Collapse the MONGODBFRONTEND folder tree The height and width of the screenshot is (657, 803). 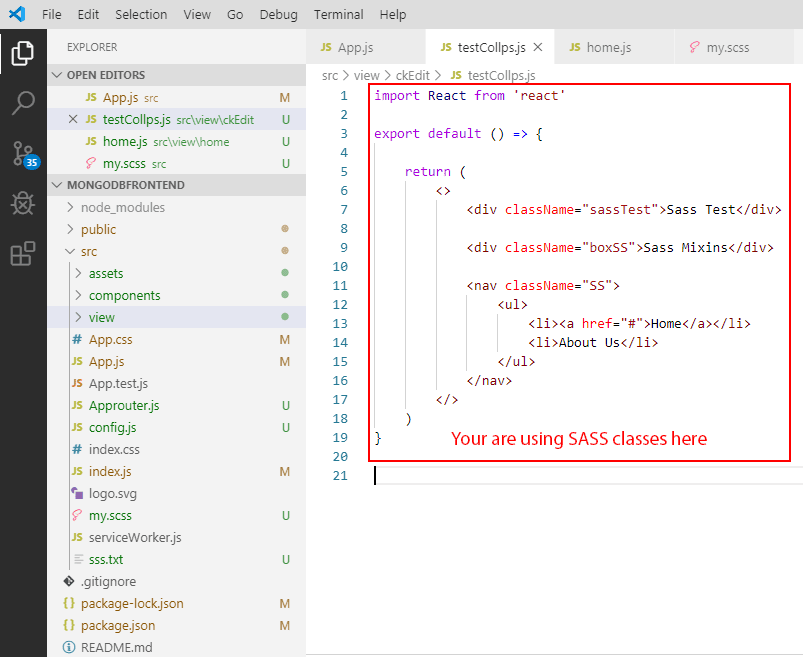(57, 185)
